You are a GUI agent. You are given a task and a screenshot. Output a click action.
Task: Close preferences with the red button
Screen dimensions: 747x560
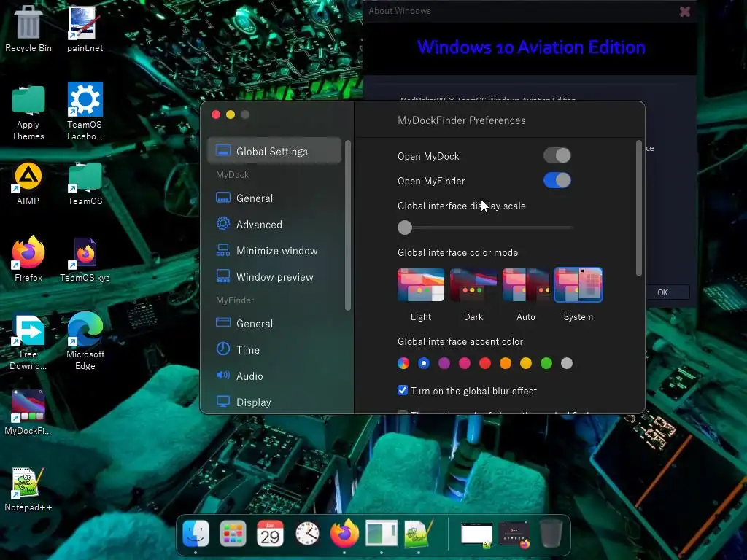tap(216, 114)
